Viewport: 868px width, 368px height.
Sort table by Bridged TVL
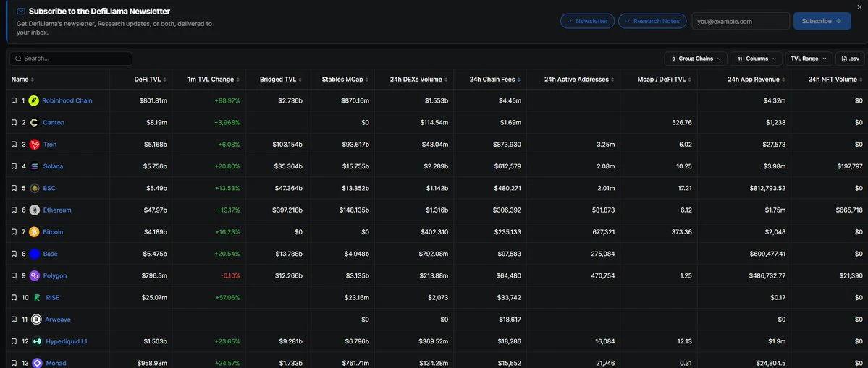281,80
